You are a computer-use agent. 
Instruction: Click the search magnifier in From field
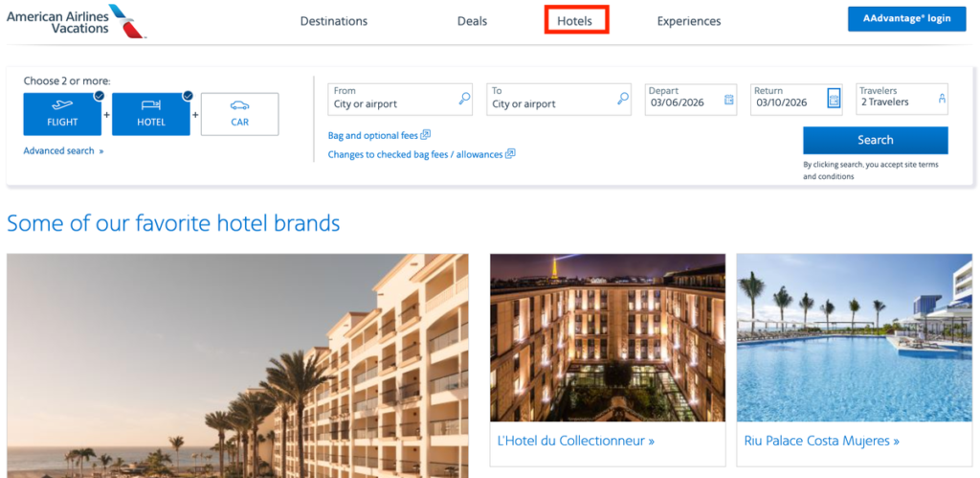tap(464, 98)
